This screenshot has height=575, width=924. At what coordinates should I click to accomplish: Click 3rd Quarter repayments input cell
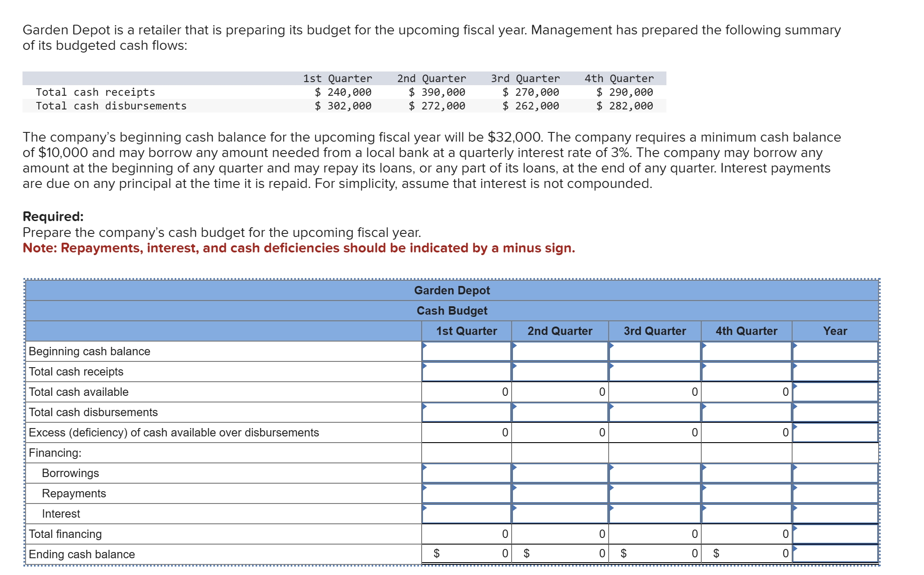click(655, 494)
